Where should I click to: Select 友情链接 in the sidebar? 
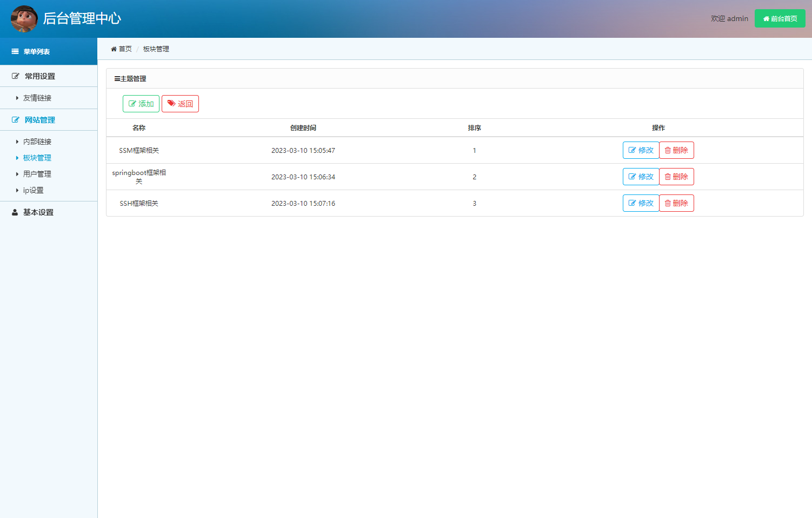pyautogui.click(x=37, y=98)
